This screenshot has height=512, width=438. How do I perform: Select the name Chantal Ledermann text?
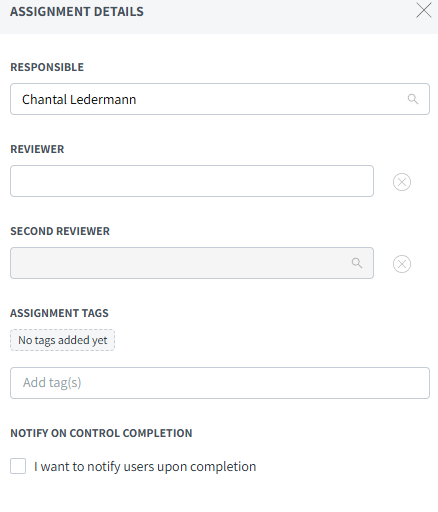tap(79, 99)
